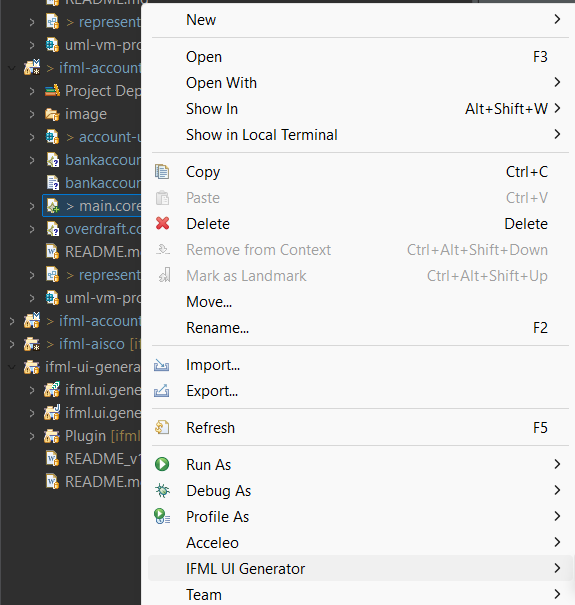Expand the image folder arrow

click(32, 114)
